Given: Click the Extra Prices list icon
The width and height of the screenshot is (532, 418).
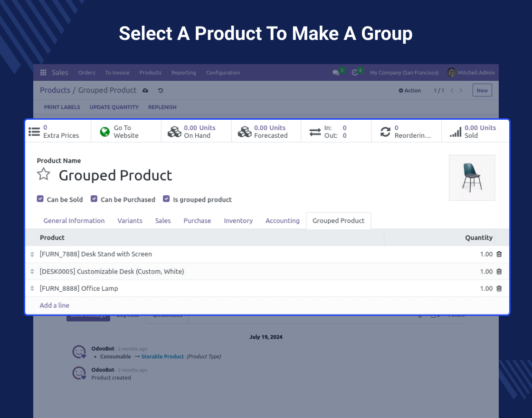Looking at the screenshot, I should coord(34,132).
